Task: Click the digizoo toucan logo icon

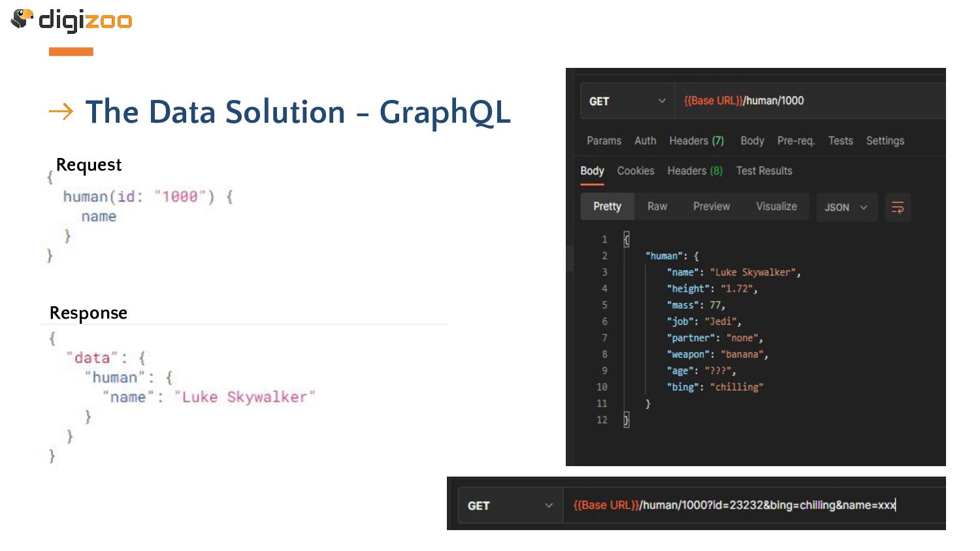Action: [x=22, y=19]
